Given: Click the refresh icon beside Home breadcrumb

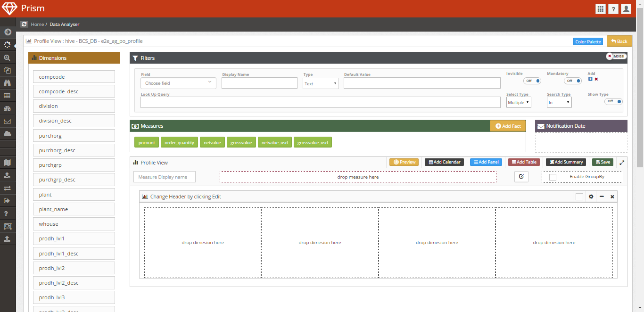Looking at the screenshot, I should (x=24, y=24).
